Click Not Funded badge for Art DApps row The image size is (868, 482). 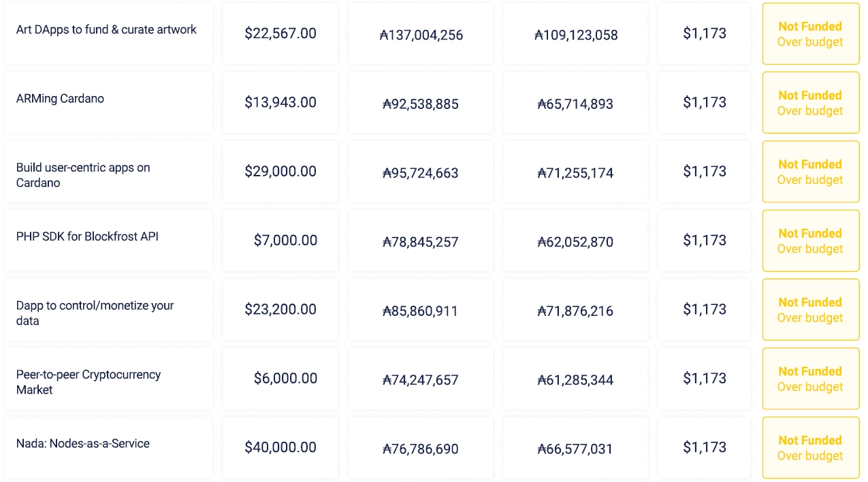(810, 34)
